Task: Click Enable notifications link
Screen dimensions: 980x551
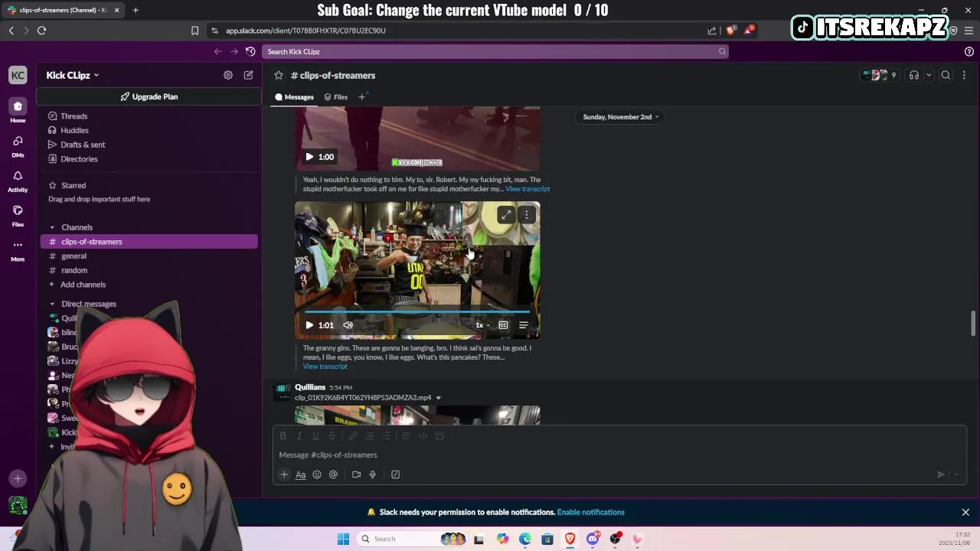Action: point(591,512)
